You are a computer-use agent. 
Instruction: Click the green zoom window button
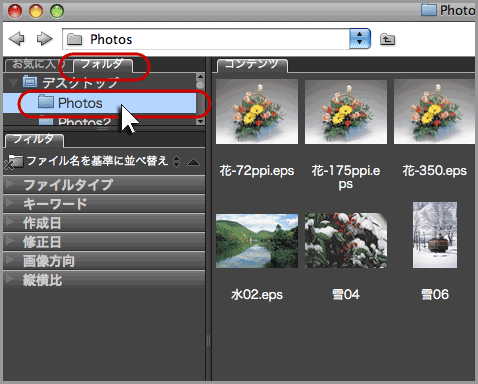[57, 11]
